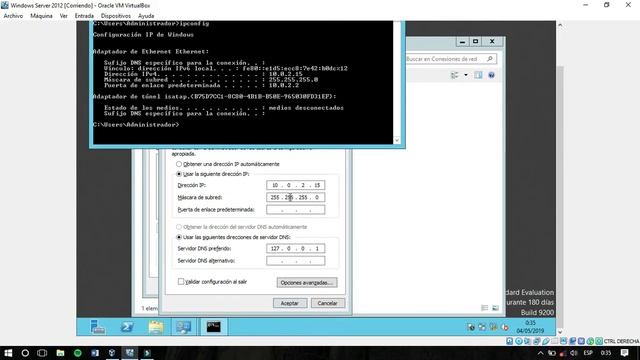Open Server Manager from the guest taskbar
Image resolution: width=640 pixels, height=360 pixels.
[98, 327]
